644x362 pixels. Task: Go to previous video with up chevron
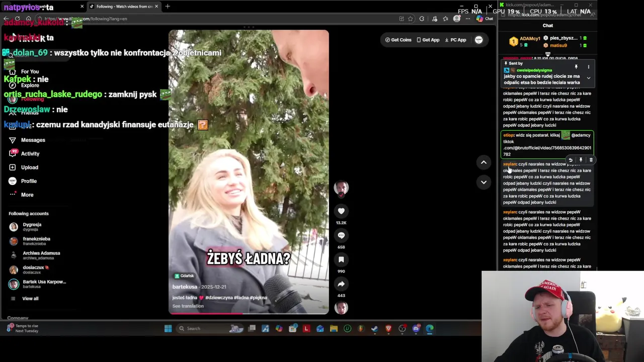484,162
